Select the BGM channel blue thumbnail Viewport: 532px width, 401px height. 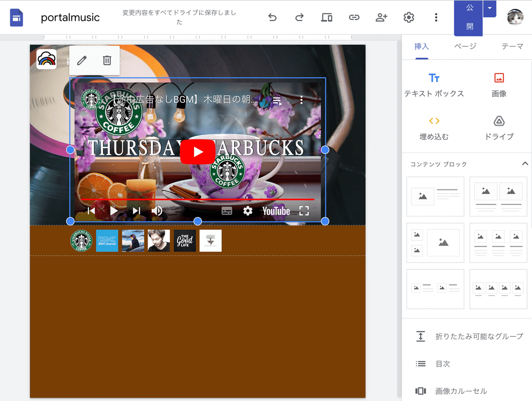[x=107, y=241]
